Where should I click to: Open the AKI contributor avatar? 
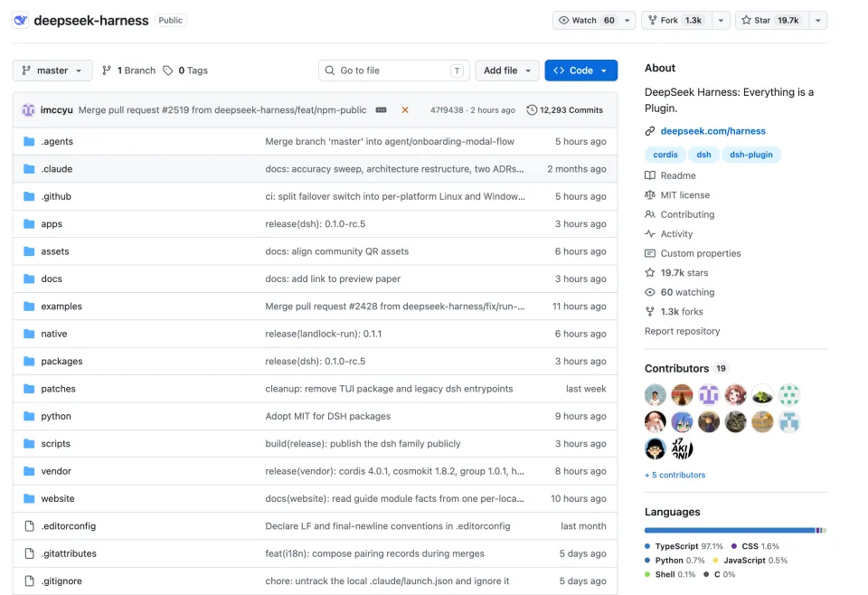[x=682, y=449]
